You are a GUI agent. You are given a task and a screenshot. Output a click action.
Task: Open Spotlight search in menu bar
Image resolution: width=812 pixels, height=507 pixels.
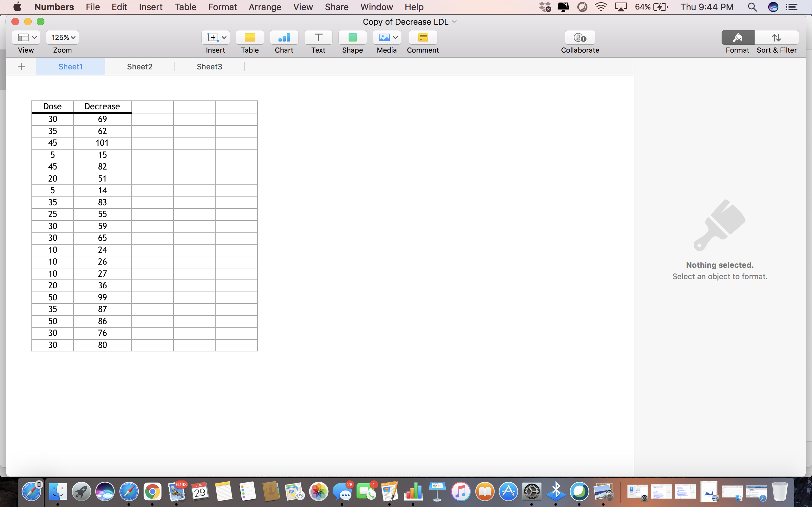[752, 7]
